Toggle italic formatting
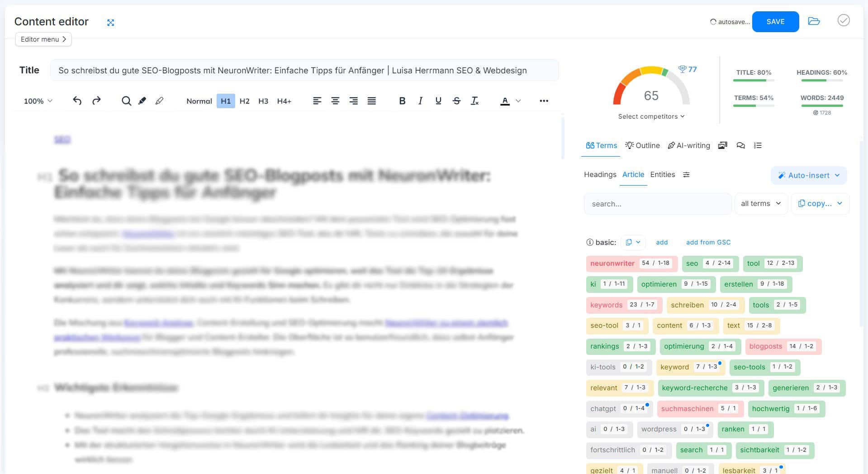The image size is (868, 474). point(420,101)
